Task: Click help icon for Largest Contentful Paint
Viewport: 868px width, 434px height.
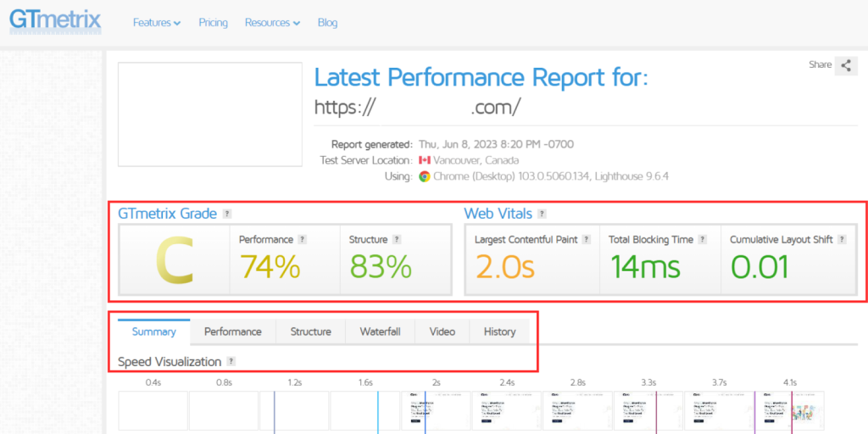Action: tap(587, 240)
